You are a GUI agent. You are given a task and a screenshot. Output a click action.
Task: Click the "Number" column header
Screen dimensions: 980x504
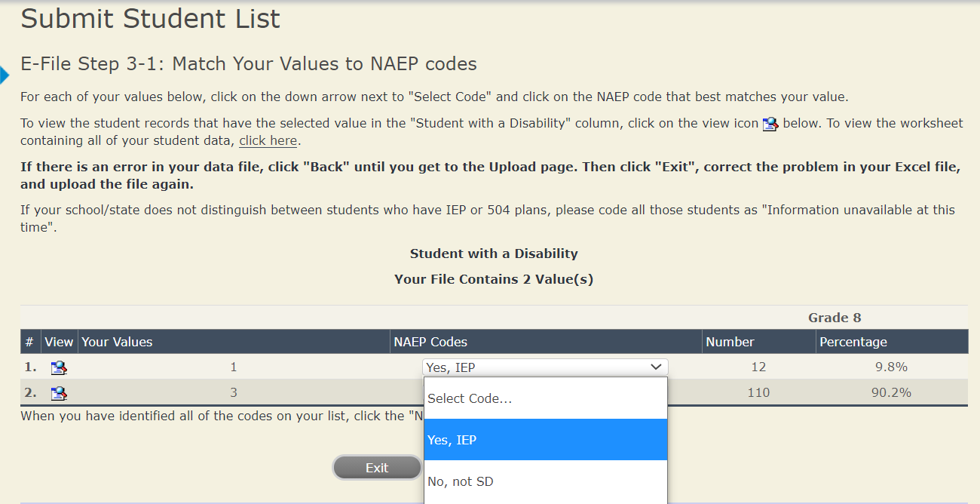(730, 342)
